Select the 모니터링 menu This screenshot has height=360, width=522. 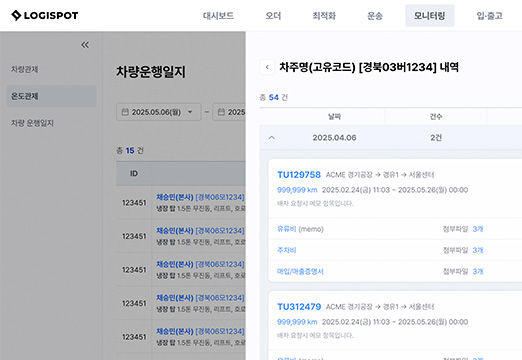click(x=429, y=16)
